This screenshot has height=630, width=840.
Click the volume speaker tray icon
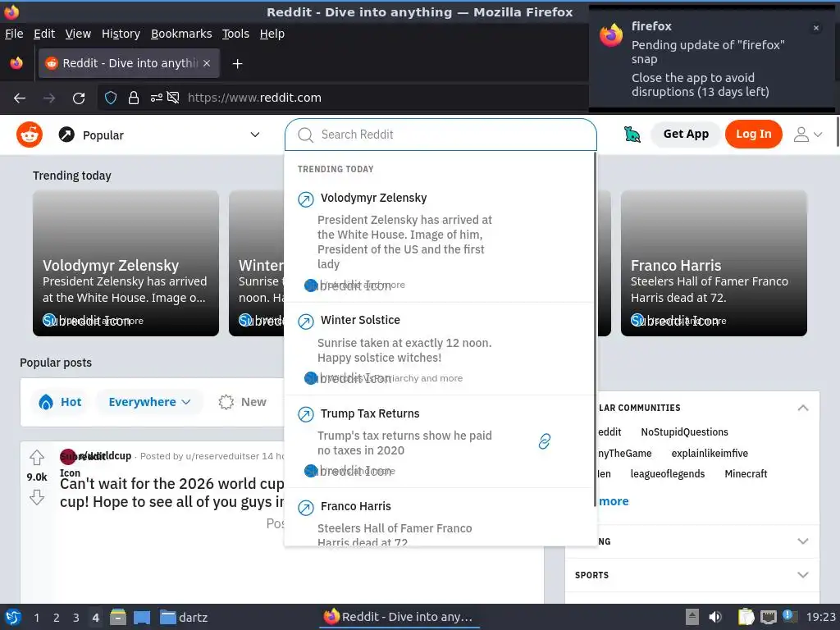coord(715,617)
